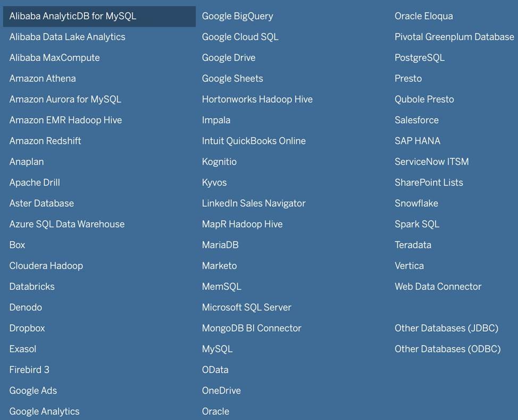The height and width of the screenshot is (420, 518).
Task: Choose Amazon Redshift from the list
Action: tap(45, 141)
